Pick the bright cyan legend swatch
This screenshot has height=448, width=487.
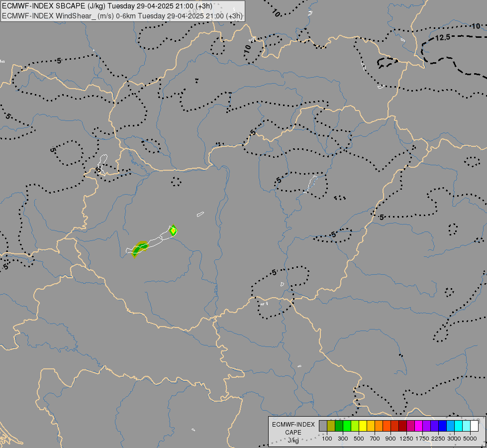tap(459, 426)
